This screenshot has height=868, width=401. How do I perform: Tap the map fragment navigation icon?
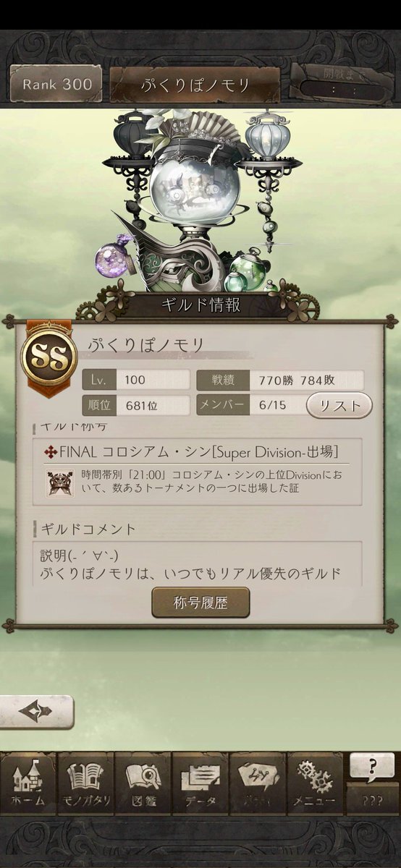tap(257, 783)
